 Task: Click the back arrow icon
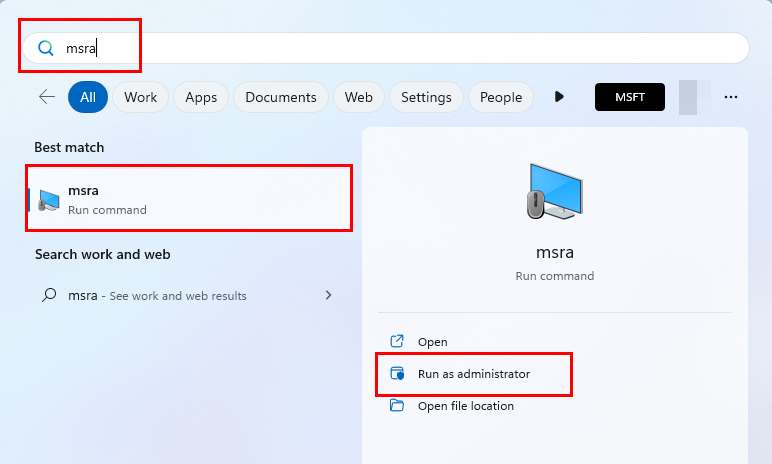pos(47,97)
